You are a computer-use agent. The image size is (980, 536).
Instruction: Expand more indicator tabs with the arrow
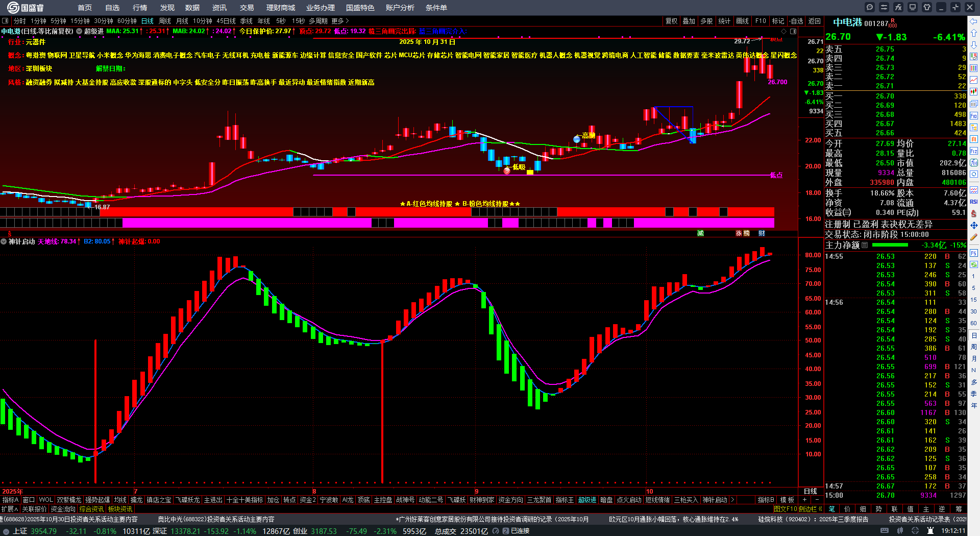tap(732, 500)
